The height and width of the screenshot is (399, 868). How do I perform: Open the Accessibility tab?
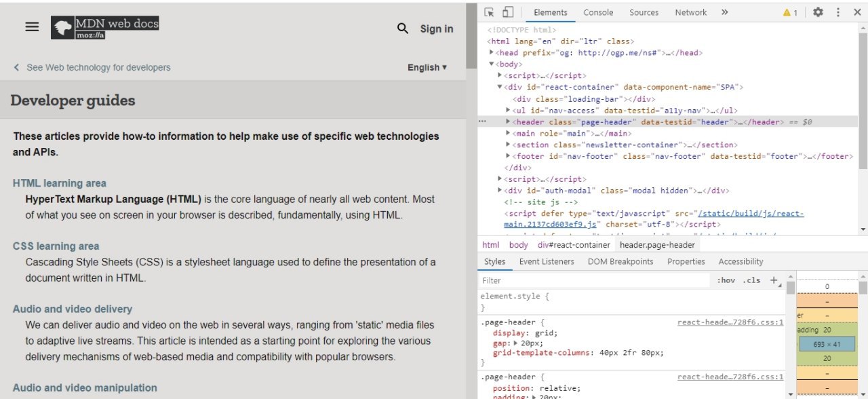pos(741,261)
